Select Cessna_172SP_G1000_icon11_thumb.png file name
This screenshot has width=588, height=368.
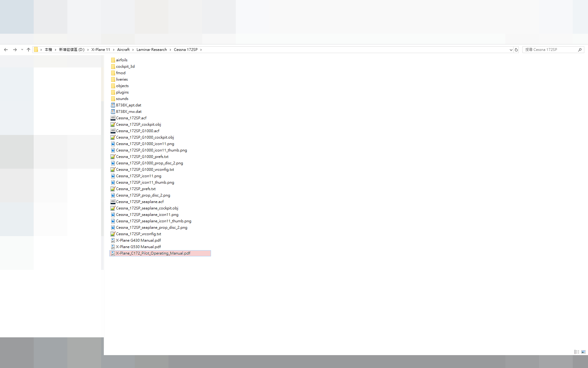point(152,150)
